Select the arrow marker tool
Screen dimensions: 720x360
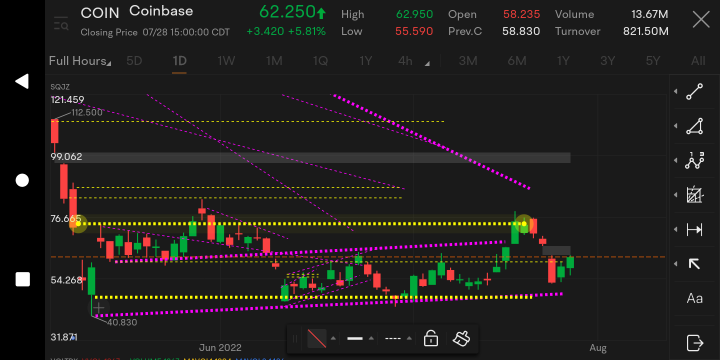pos(694,264)
